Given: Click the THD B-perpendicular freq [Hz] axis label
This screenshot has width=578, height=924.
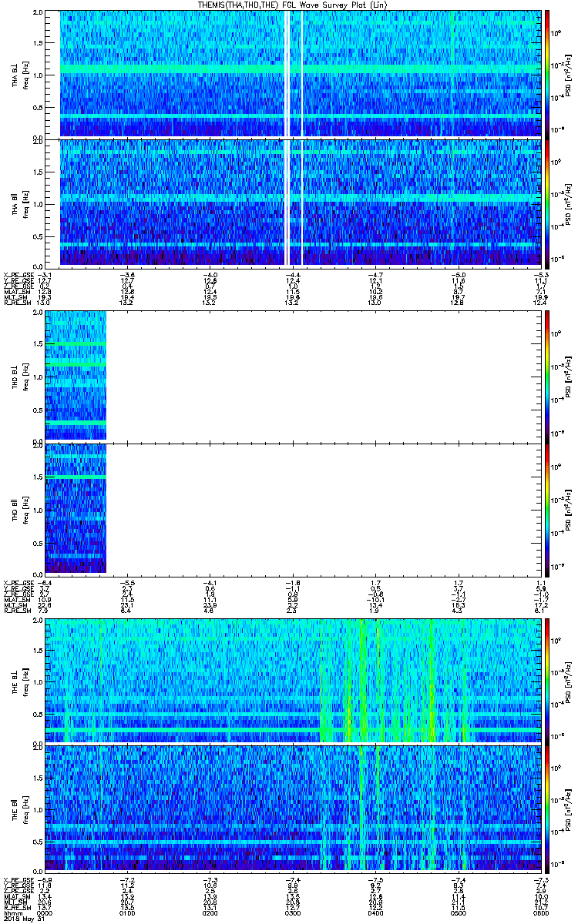Looking at the screenshot, I should (26, 377).
